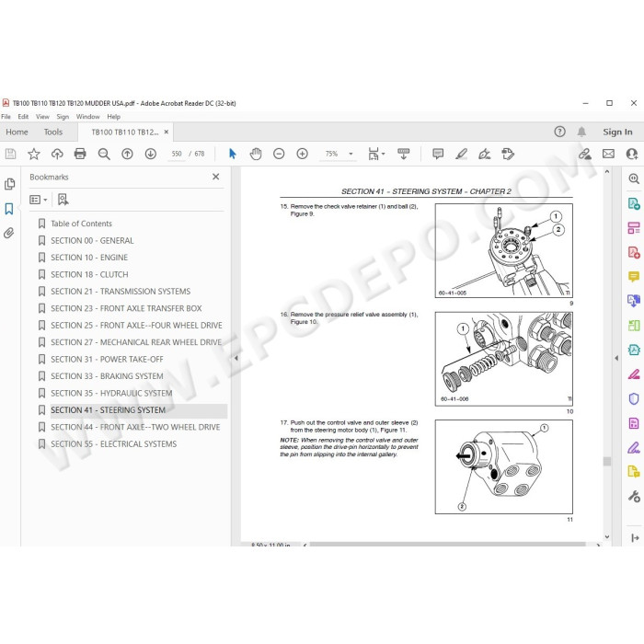Select SECTION 41 - STEERING SYSTEM bookmark
The image size is (644, 644).
point(108,410)
